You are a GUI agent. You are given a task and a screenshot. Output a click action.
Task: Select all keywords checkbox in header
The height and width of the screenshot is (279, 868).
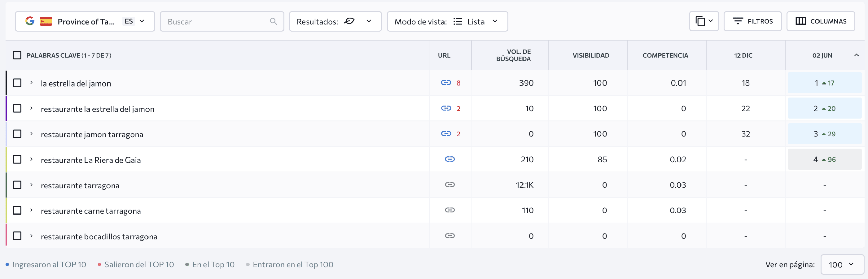point(17,55)
